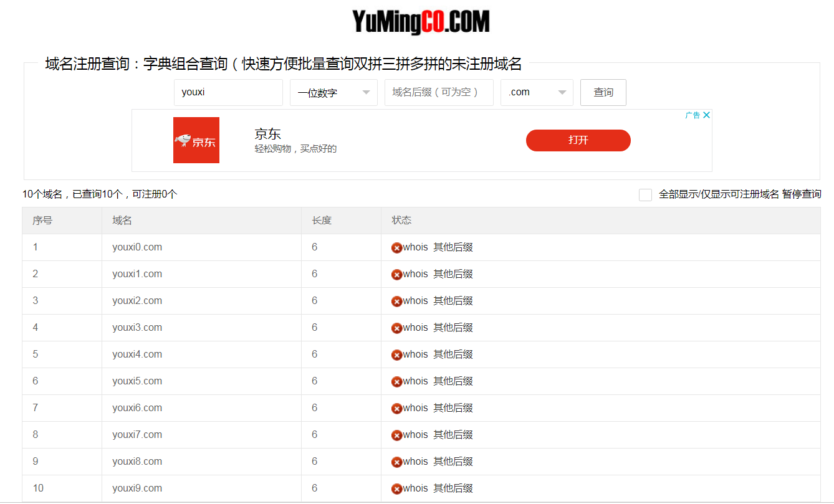
Task: Click the red status icon for youxi6.com
Action: pyautogui.click(x=396, y=409)
